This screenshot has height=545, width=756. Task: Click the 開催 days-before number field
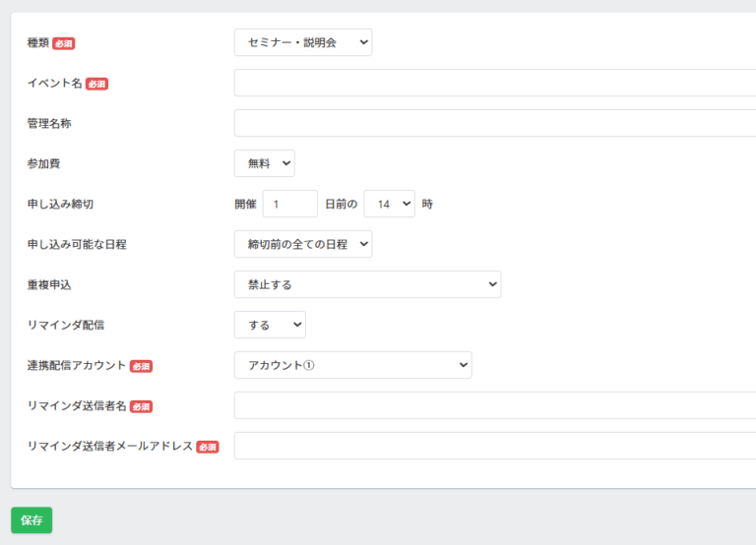(289, 204)
